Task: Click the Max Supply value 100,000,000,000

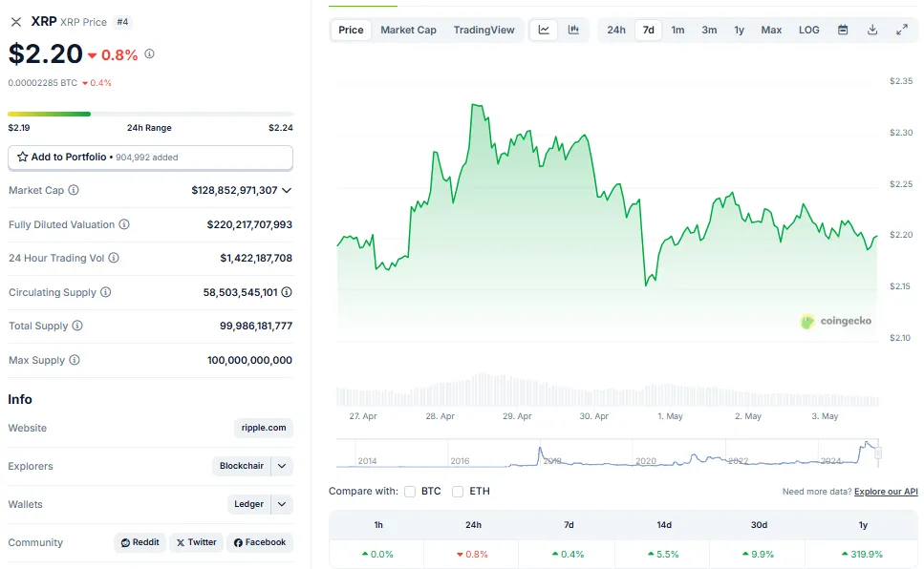Action: (249, 360)
